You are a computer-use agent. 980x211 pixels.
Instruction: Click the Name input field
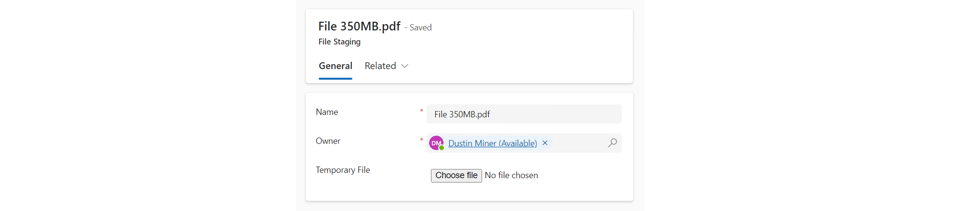524,114
